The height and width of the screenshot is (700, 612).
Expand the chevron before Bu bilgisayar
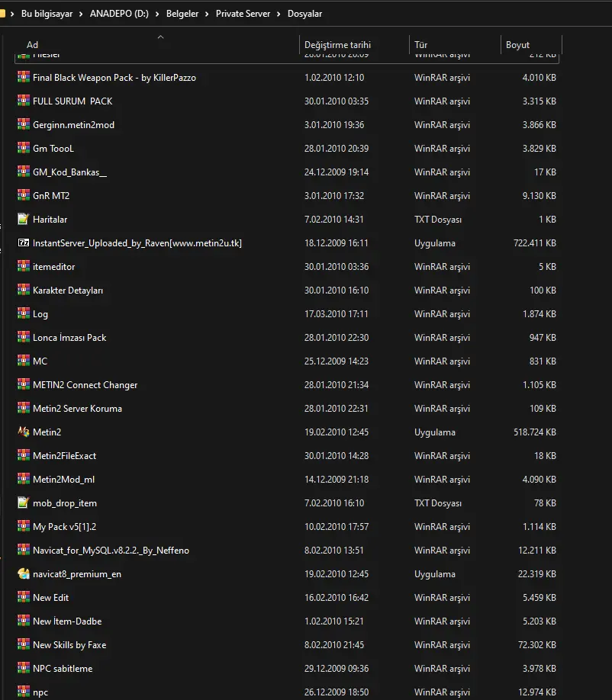tap(12, 14)
